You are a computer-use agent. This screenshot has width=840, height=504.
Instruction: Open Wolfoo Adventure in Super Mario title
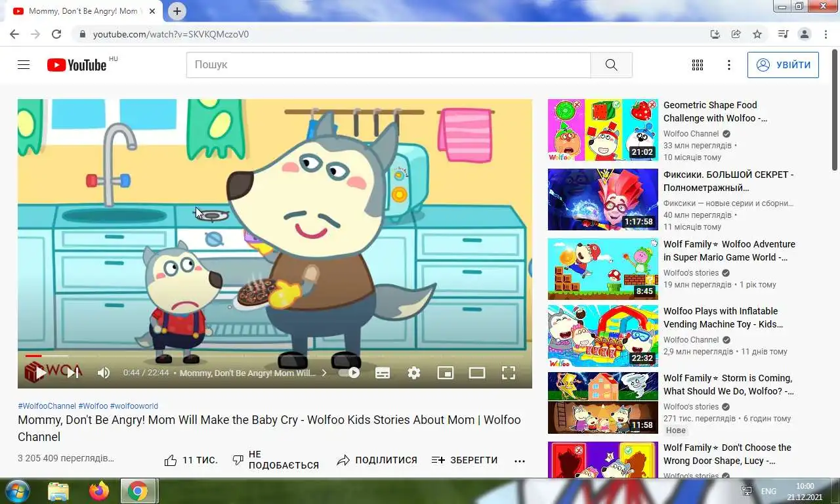729,251
